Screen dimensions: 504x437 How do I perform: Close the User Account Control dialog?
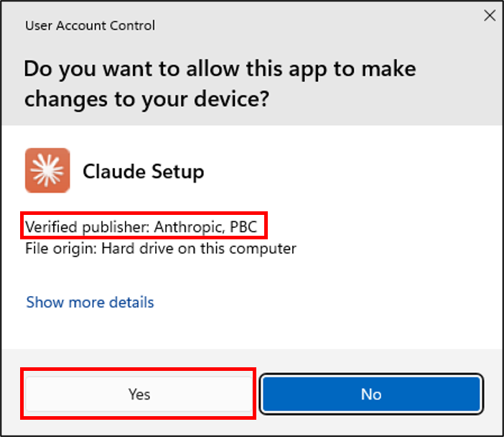490,16
